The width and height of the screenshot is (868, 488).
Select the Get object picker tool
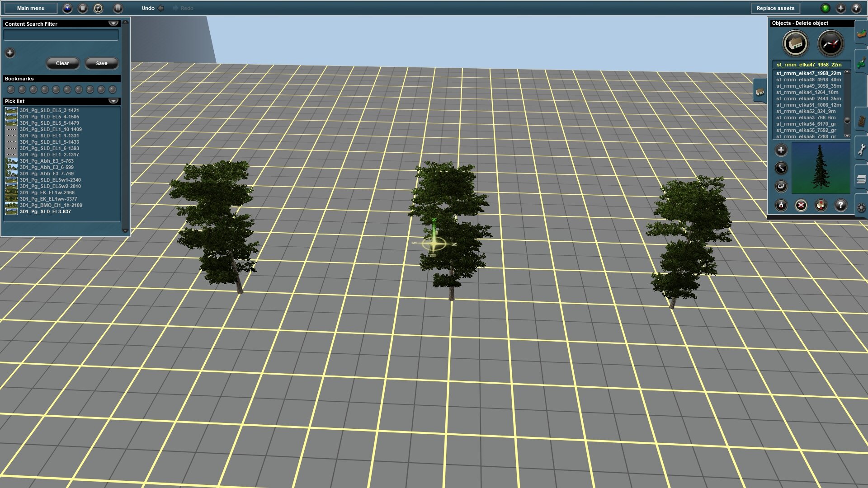coord(781,206)
